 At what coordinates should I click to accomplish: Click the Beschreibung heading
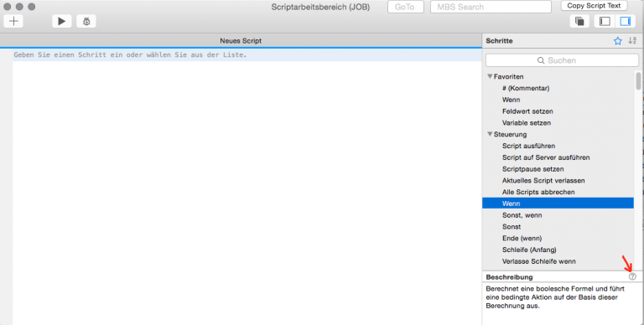pyautogui.click(x=509, y=277)
